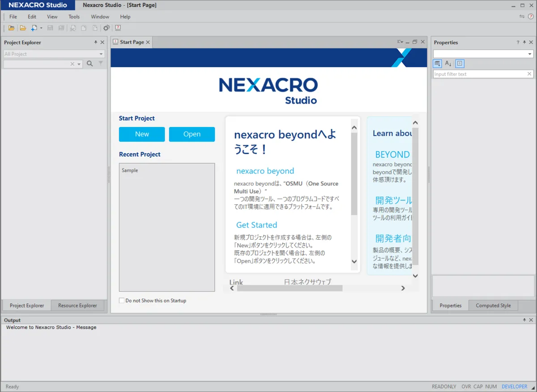Screen dimensions: 537x392
Task: Click the help/update check icon in the toolbar
Action: 117,28
